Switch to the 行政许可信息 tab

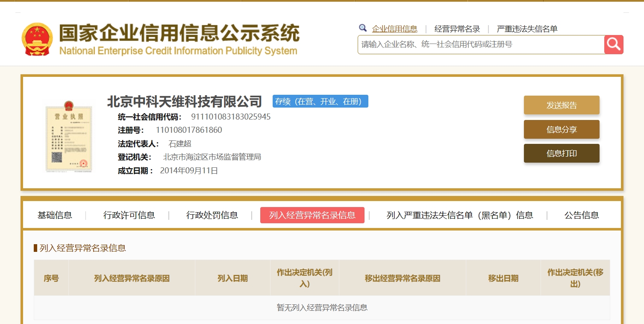tap(129, 215)
